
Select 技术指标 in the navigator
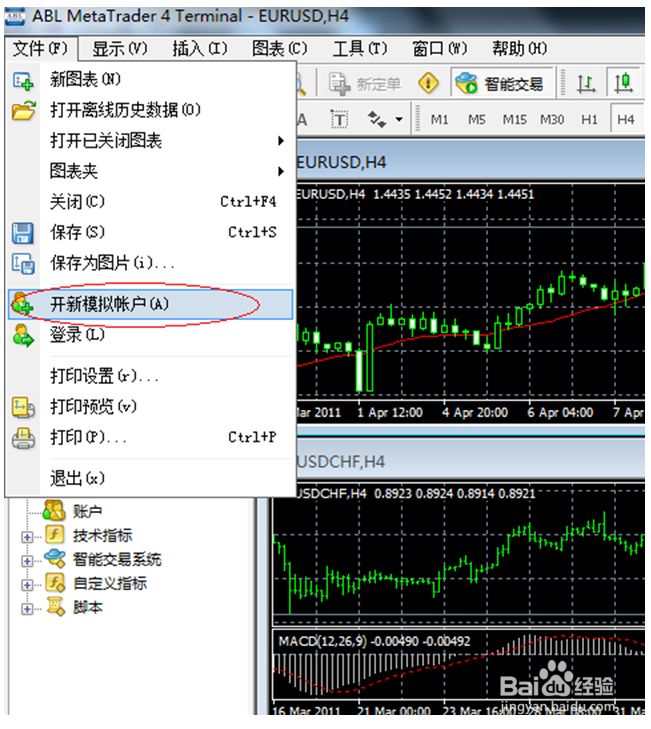(102, 536)
